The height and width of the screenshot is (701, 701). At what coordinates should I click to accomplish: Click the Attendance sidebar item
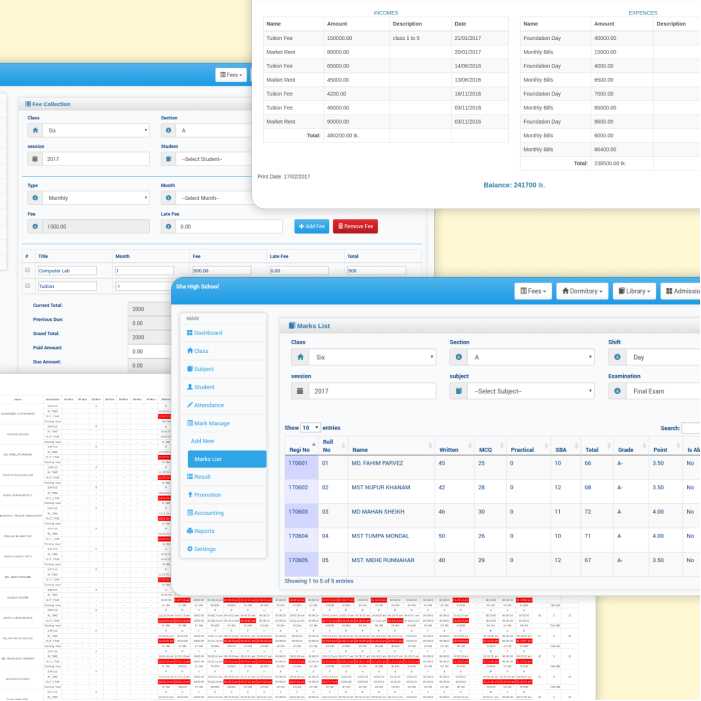pos(209,404)
